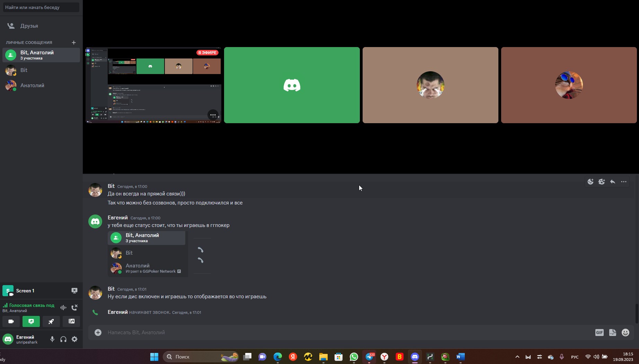639x364 pixels.
Task: Reply to the hovered message
Action: [x=613, y=182]
